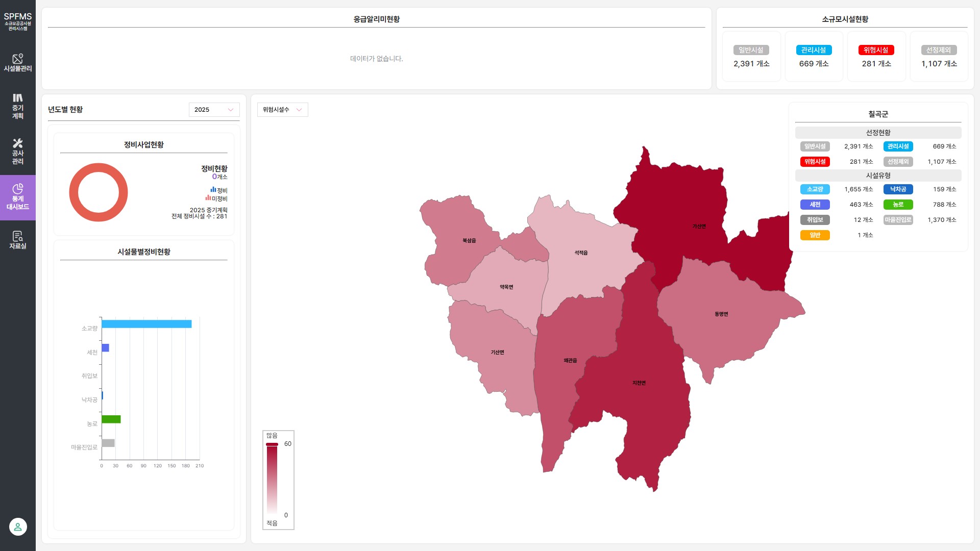Image resolution: width=980 pixels, height=551 pixels.
Task: Go to 중기계획 in the sidebar
Action: point(18,106)
